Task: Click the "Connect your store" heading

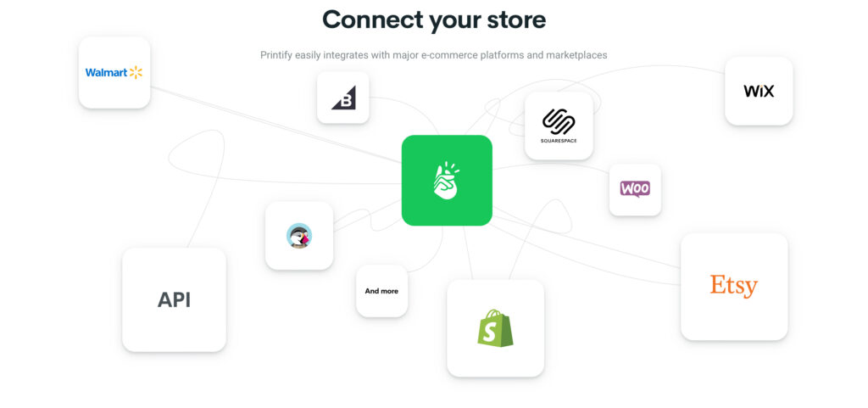Action: pyautogui.click(x=434, y=20)
